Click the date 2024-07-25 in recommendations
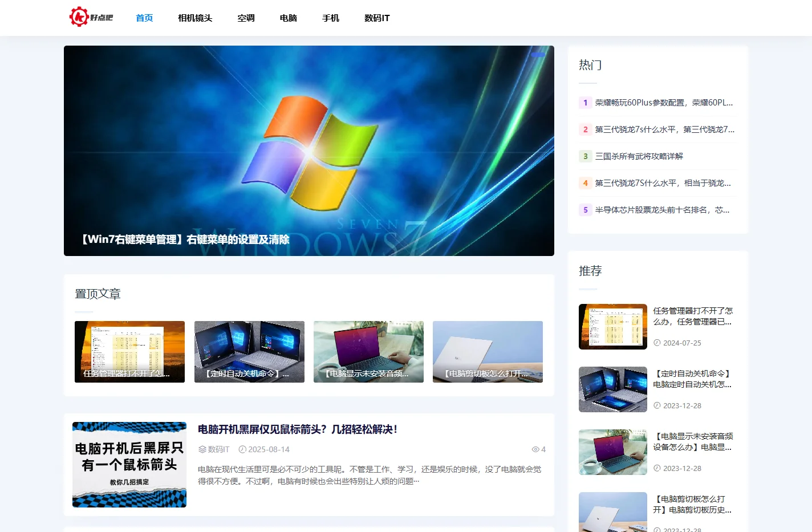Image resolution: width=812 pixels, height=532 pixels. [682, 343]
